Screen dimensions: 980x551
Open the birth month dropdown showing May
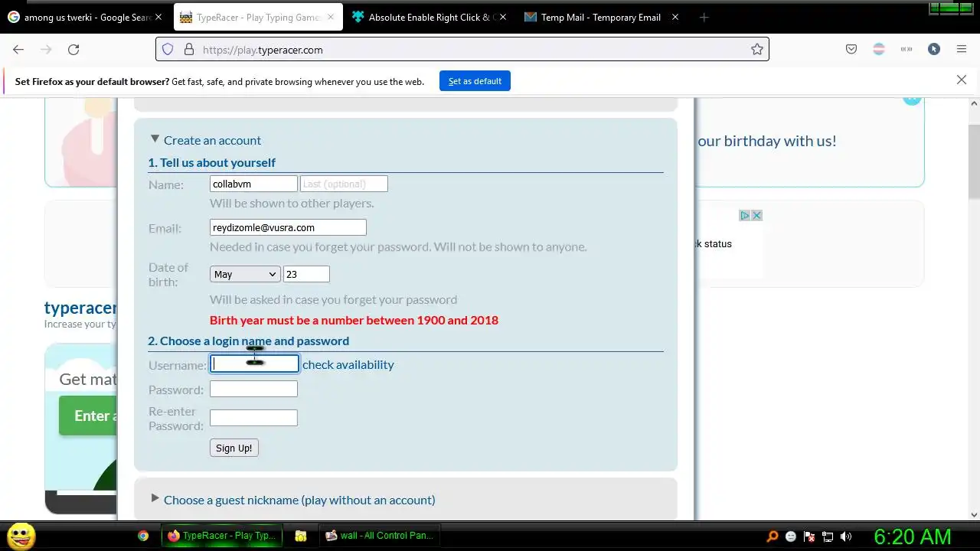[x=245, y=274]
